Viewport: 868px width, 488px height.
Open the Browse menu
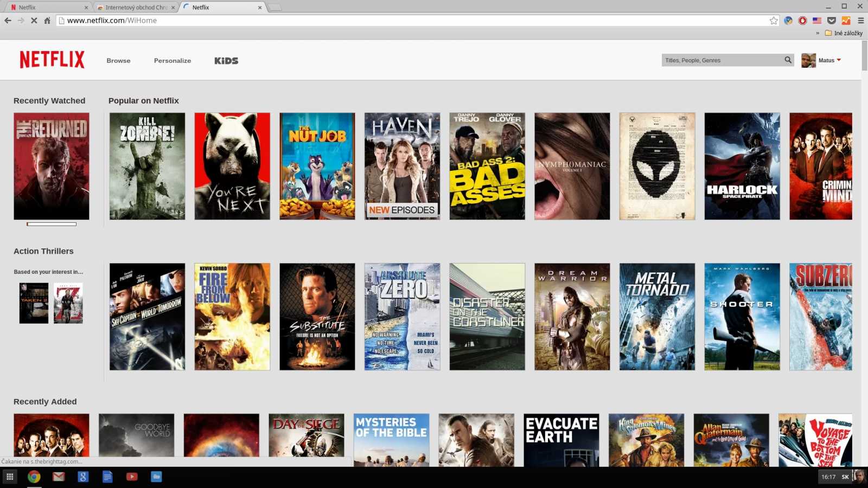tap(118, 61)
